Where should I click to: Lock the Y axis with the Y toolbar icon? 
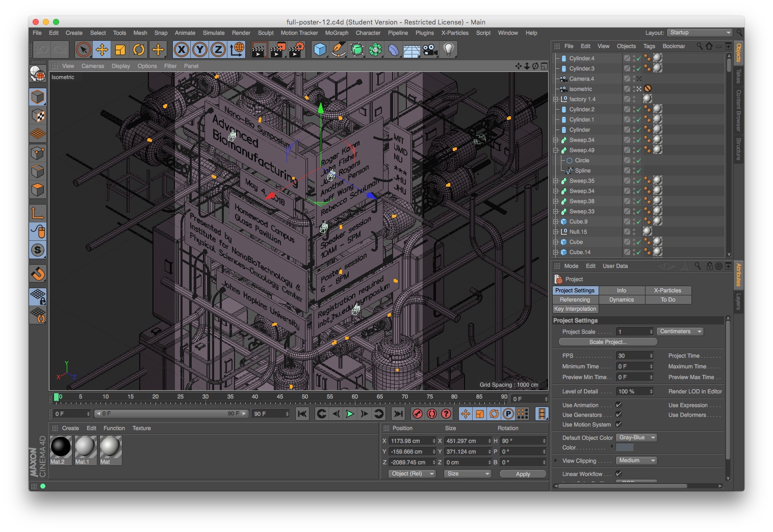(199, 49)
